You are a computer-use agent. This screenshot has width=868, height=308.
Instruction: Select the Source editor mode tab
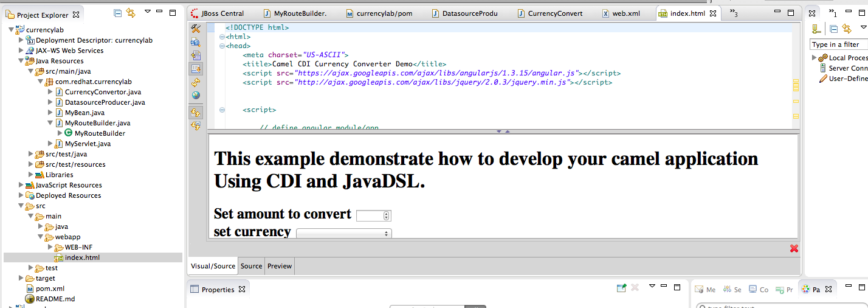[251, 266]
